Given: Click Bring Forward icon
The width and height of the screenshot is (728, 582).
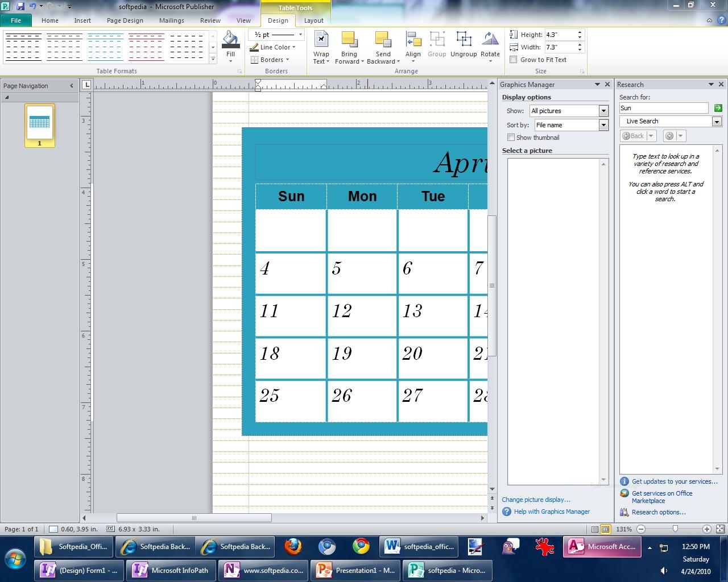Looking at the screenshot, I should [349, 48].
